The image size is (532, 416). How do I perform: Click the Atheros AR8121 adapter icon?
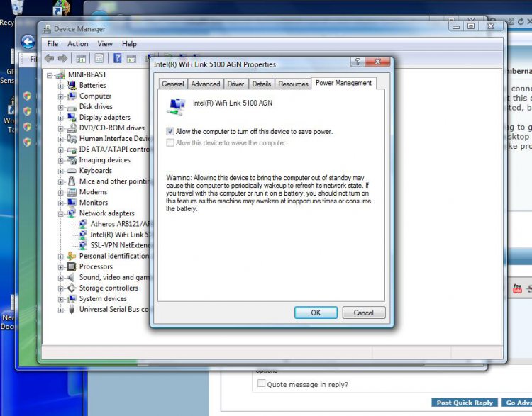83,224
